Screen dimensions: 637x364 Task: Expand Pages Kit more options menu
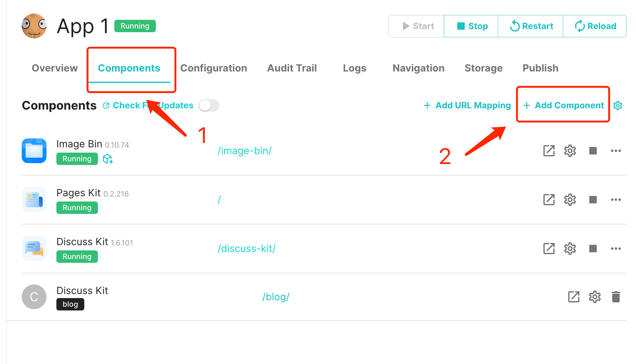point(616,200)
